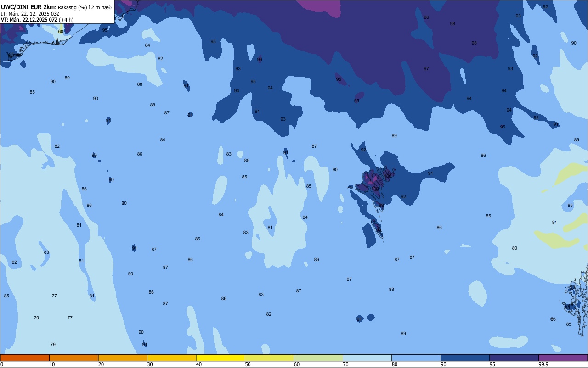Click the dark blue 90–95 legend swatch
This screenshot has width=588, height=368.
coord(465,357)
